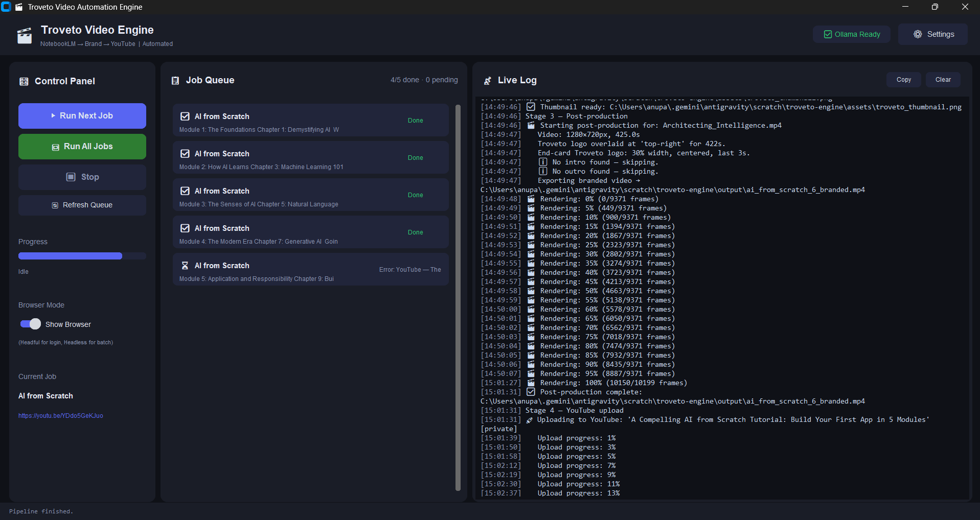Maximize the window with the restore button
This screenshot has width=980, height=520.
tap(935, 7)
